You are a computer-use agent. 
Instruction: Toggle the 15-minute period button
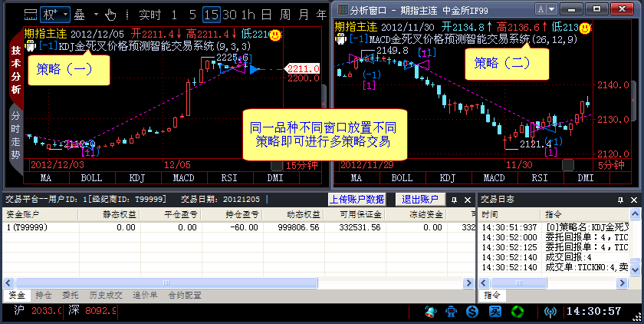click(211, 15)
